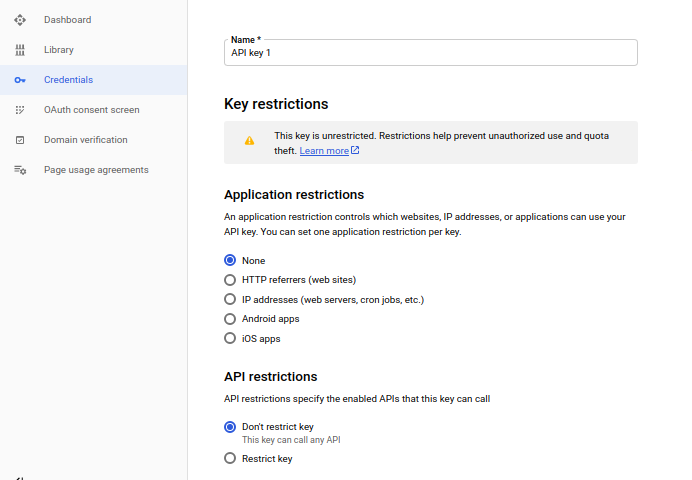Select HTTP referrers (web sites) option

[x=230, y=280]
